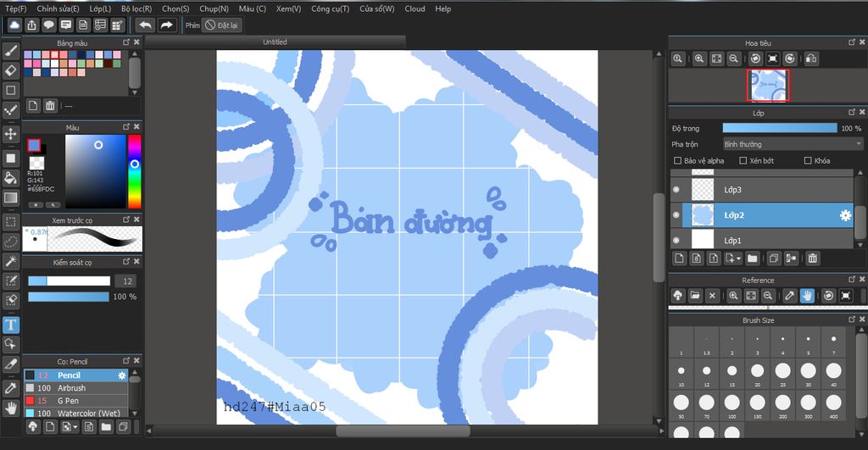Select the Eraser tool

(10, 70)
